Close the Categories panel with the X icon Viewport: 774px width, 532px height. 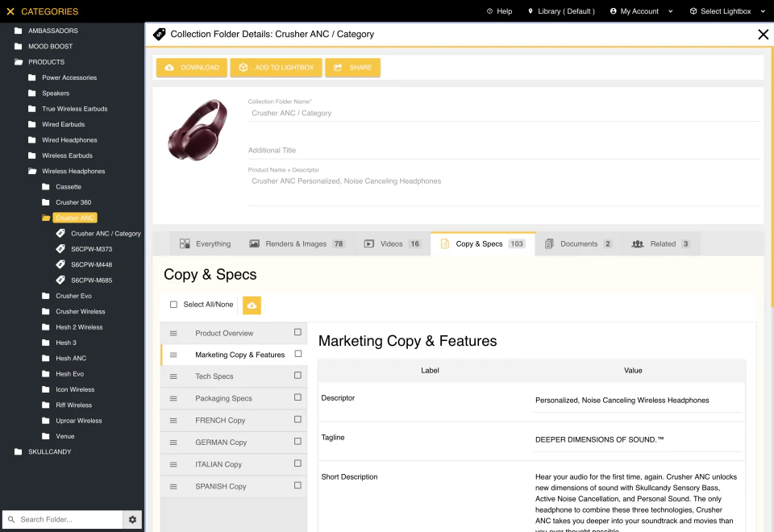(10, 11)
